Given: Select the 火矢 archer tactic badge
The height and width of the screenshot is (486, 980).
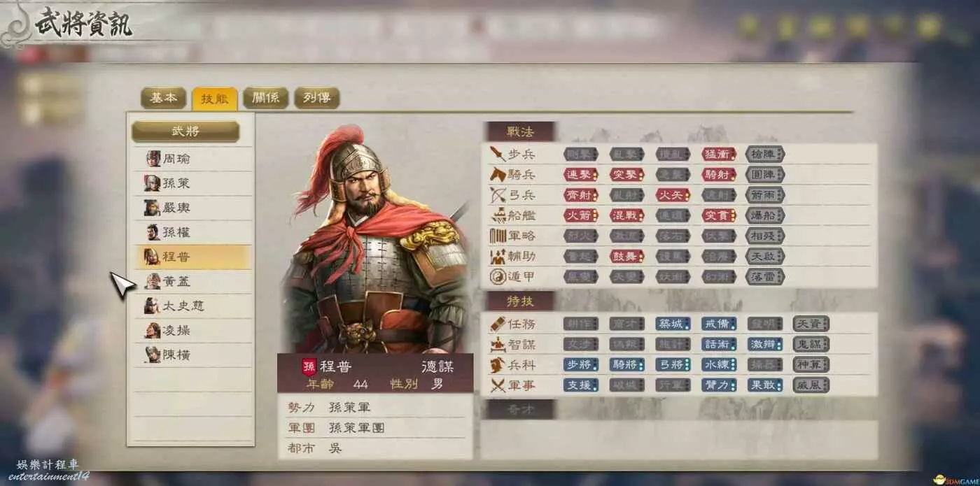Looking at the screenshot, I should [x=673, y=195].
